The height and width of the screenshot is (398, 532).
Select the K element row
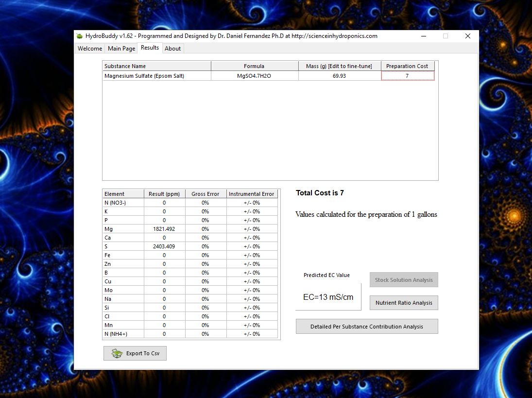click(x=190, y=211)
